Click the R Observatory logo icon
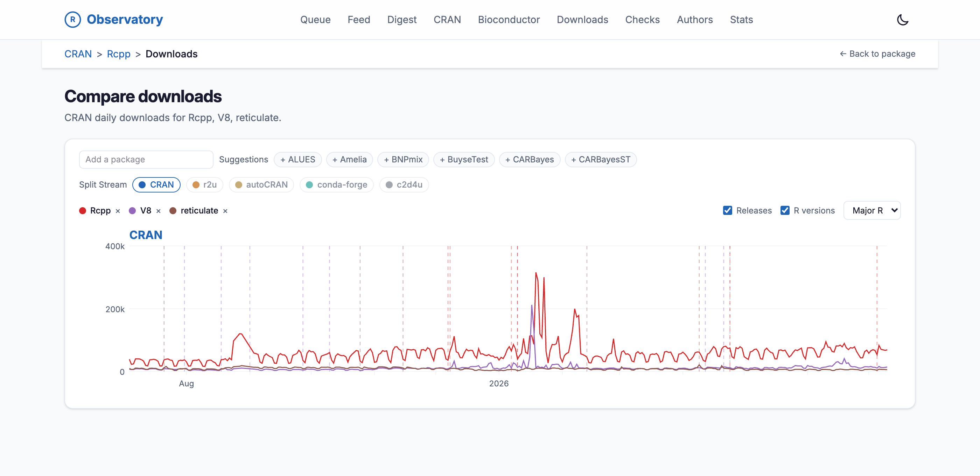 [73, 19]
